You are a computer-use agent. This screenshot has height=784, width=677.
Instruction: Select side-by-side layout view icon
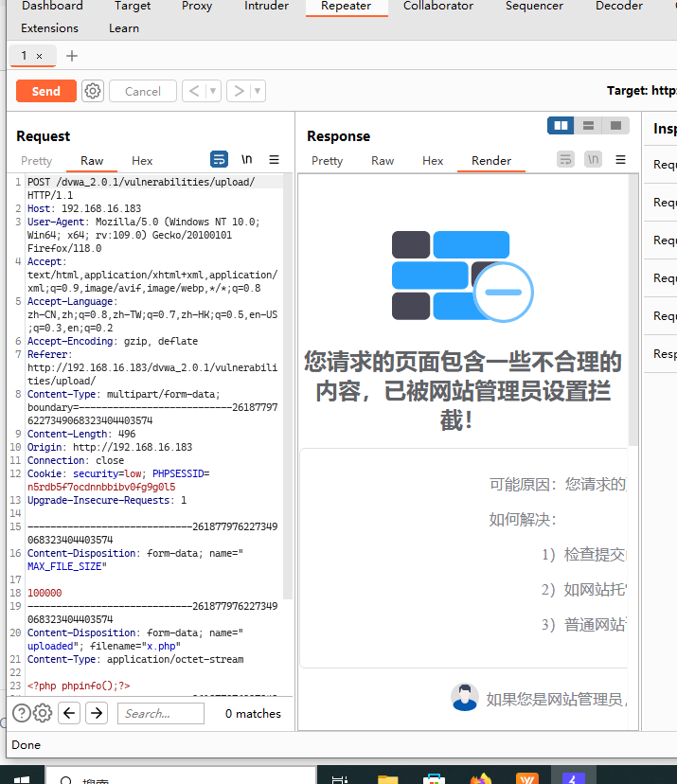coord(561,126)
